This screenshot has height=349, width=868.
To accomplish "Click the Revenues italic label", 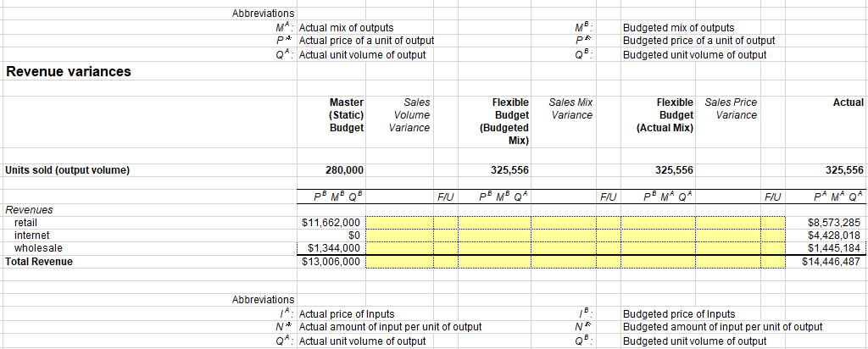I will coord(29,209).
